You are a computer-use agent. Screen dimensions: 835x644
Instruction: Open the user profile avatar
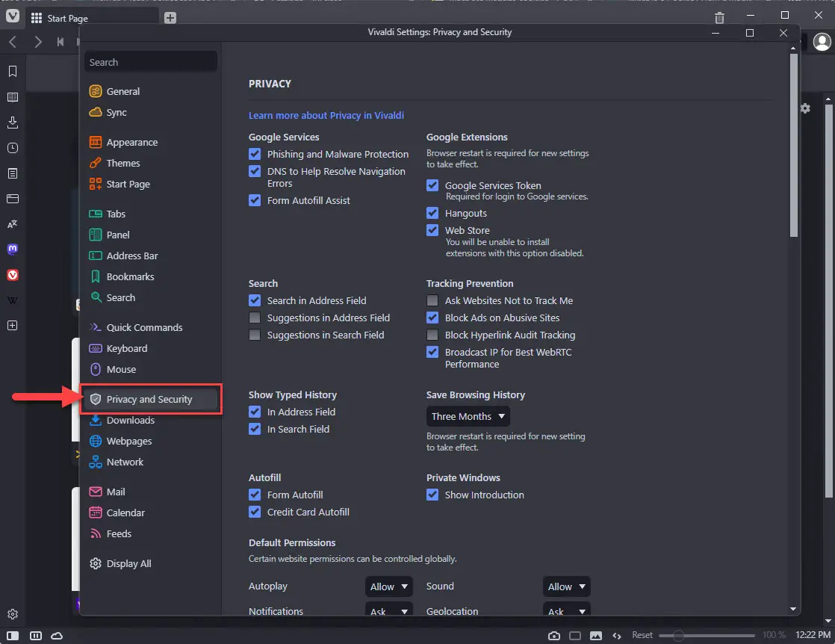(x=822, y=42)
